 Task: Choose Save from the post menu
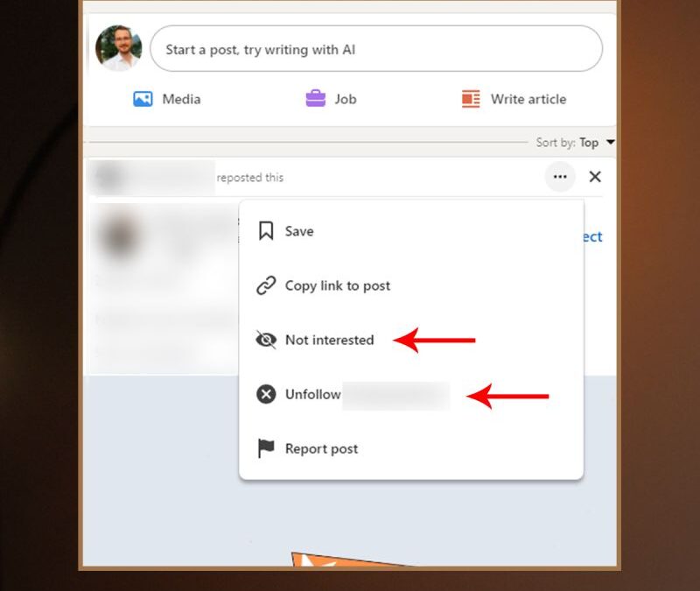point(299,231)
